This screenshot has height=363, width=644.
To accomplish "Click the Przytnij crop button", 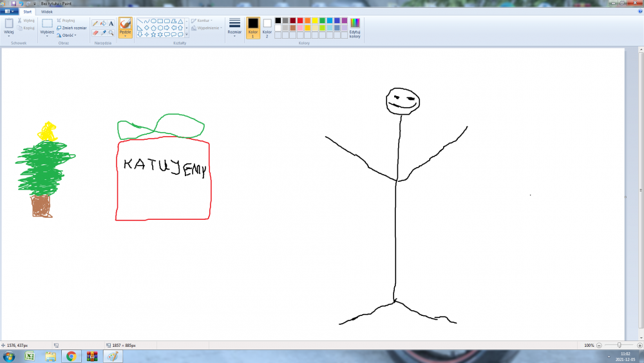I will tap(66, 21).
